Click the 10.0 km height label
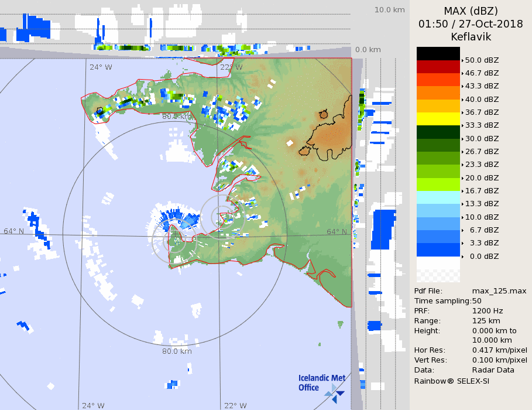 pyautogui.click(x=389, y=10)
